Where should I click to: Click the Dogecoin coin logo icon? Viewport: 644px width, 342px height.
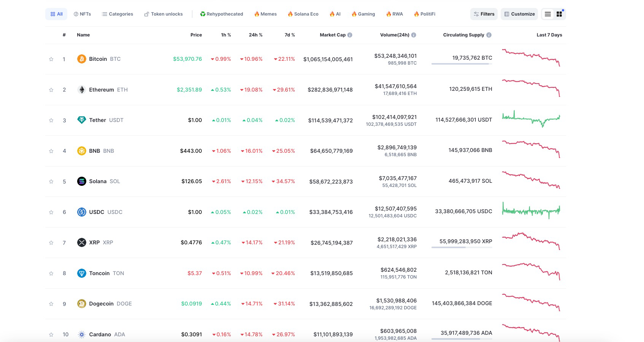pos(81,304)
